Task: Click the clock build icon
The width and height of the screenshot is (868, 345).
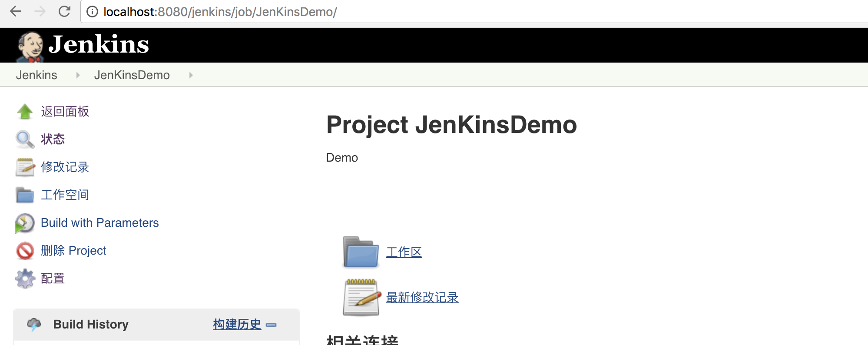Action: pyautogui.click(x=24, y=223)
